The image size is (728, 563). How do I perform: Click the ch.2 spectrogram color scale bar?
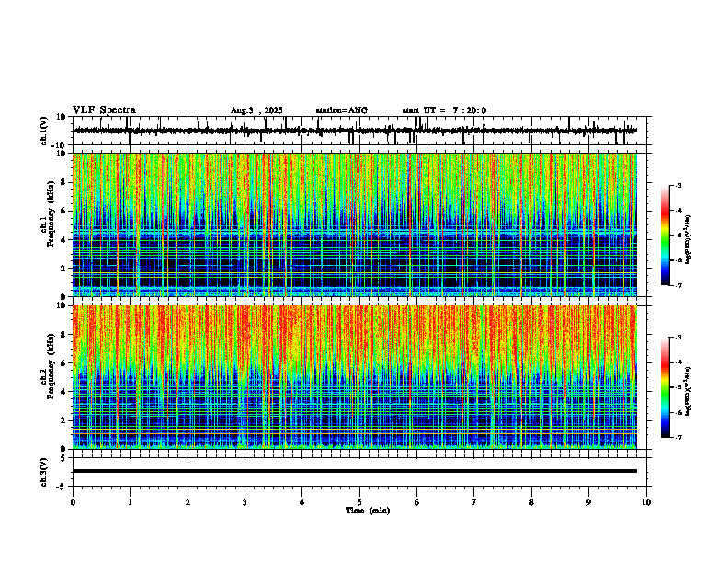[665, 387]
